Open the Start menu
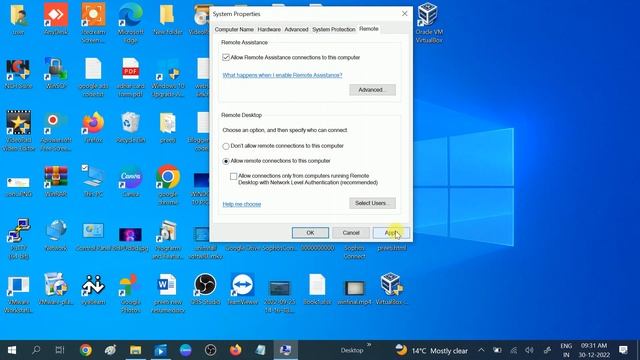 click(12, 350)
